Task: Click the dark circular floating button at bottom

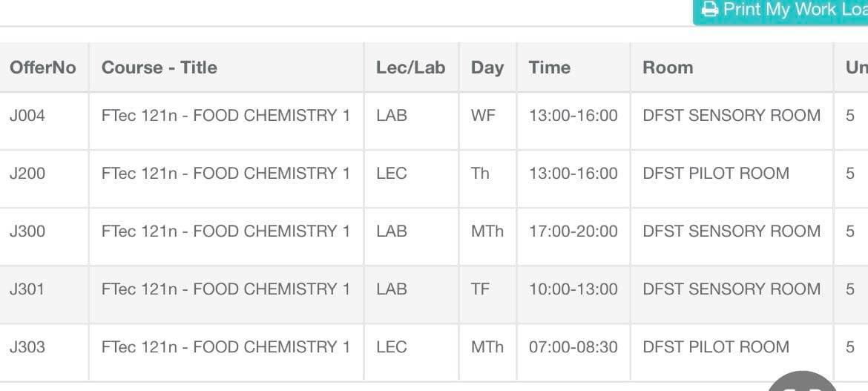Action: point(803,383)
